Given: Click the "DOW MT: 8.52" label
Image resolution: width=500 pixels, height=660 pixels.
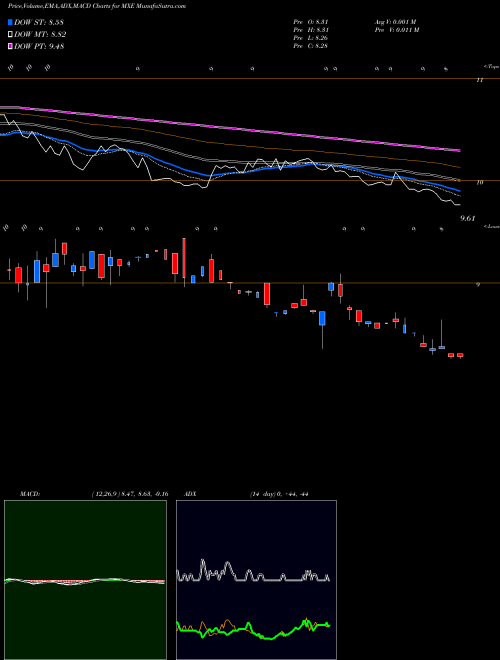Looking at the screenshot, I should [x=40, y=35].
